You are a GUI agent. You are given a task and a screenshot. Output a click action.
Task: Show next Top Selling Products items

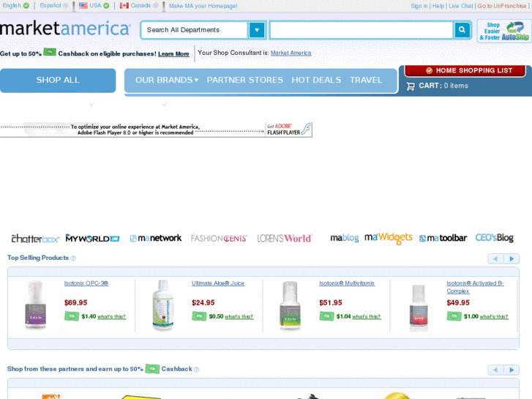point(512,258)
